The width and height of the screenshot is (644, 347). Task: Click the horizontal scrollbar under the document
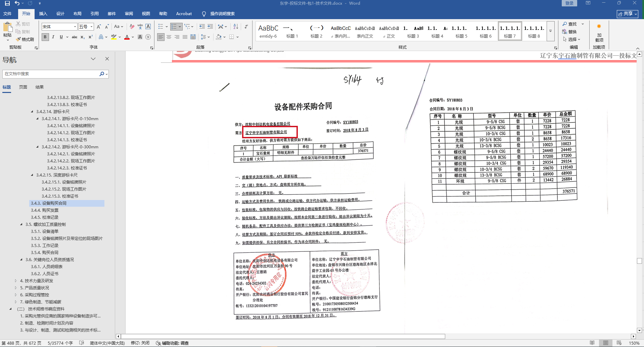(283, 336)
